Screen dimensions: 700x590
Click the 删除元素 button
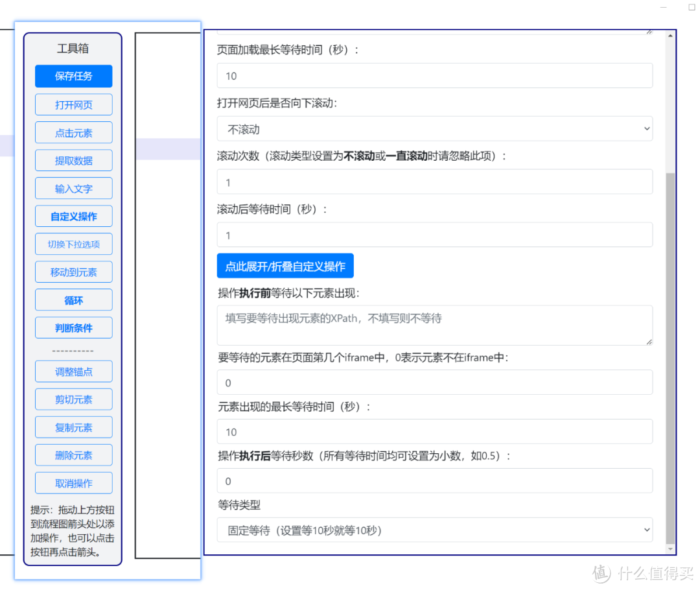[74, 455]
